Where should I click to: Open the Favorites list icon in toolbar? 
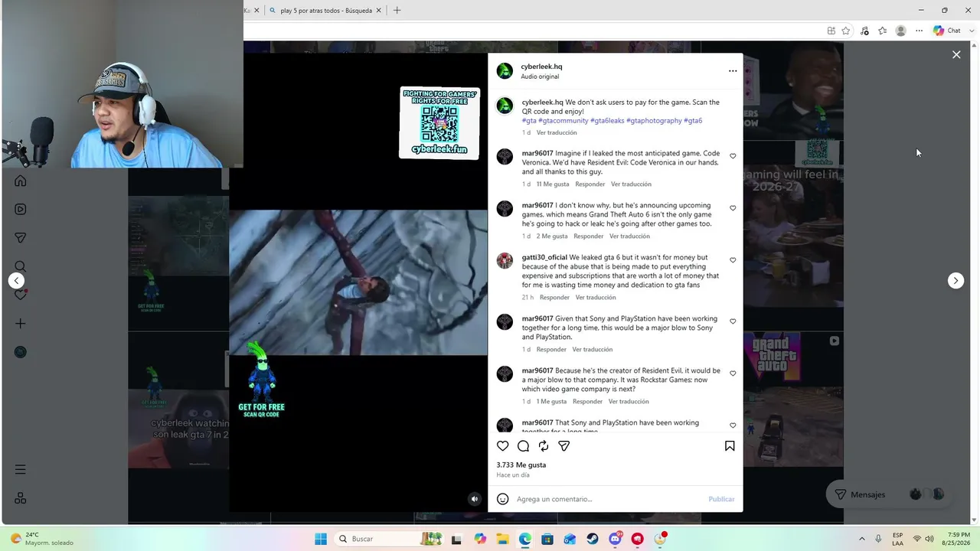[883, 31]
